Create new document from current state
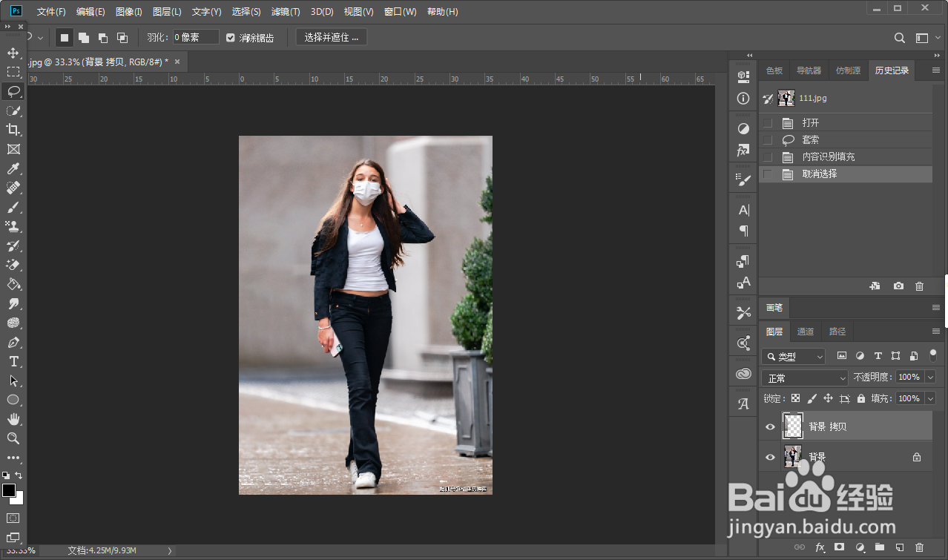The width and height of the screenshot is (948, 560). tap(875, 286)
